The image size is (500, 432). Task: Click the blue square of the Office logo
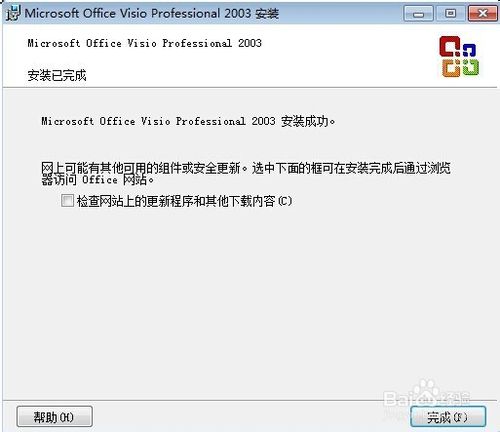(x=469, y=50)
